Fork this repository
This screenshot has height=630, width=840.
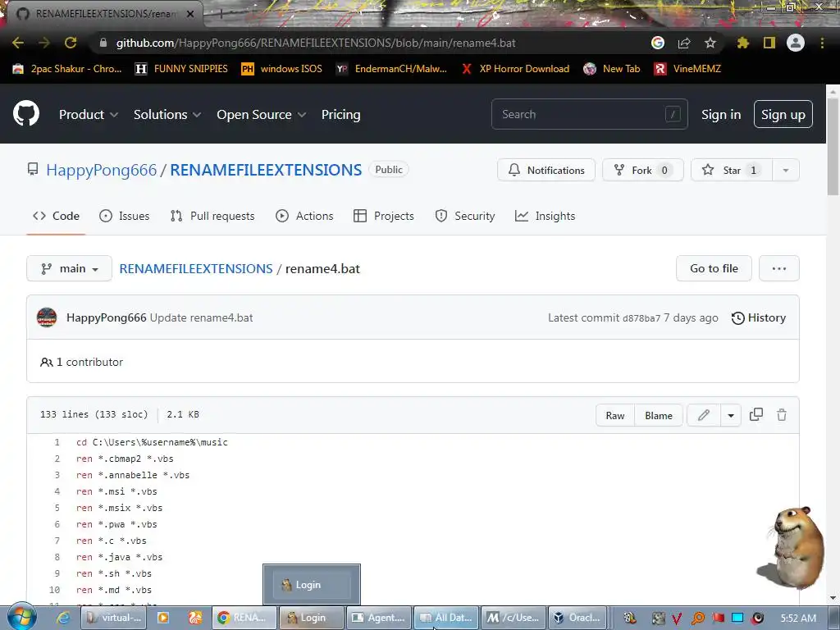pos(643,170)
